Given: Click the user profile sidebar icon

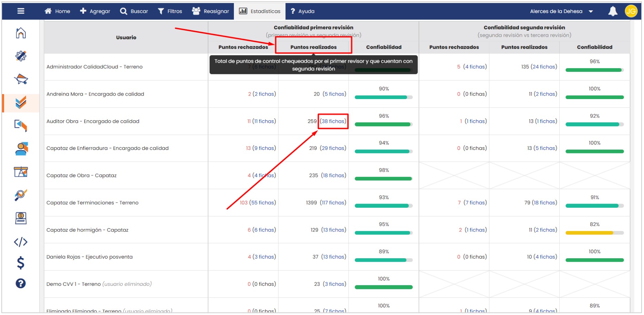Looking at the screenshot, I should (21, 149).
